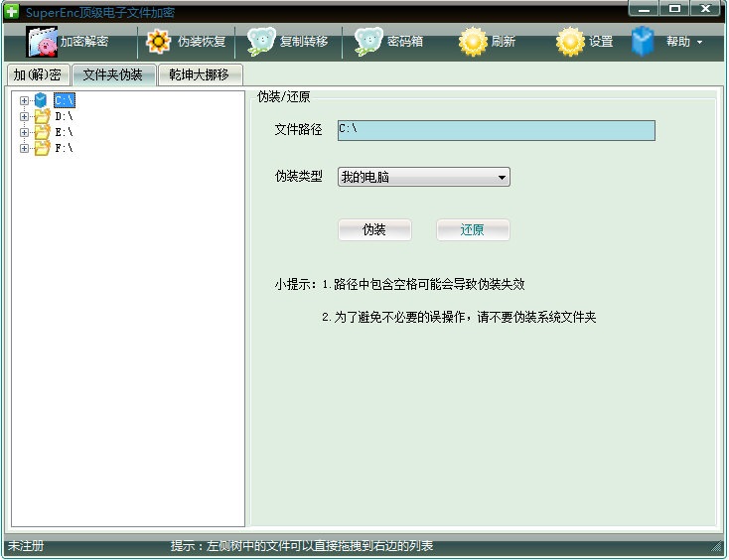Switch to the 乾坤大挪移 tab
This screenshot has width=729, height=560.
tap(200, 74)
